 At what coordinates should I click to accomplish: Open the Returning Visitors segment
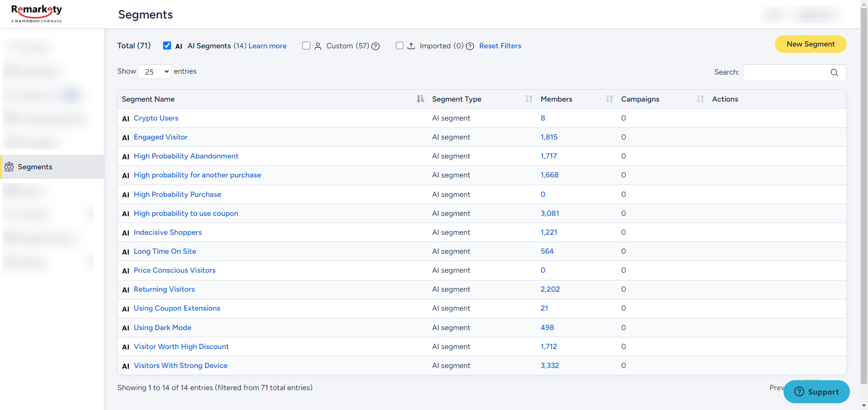click(164, 289)
